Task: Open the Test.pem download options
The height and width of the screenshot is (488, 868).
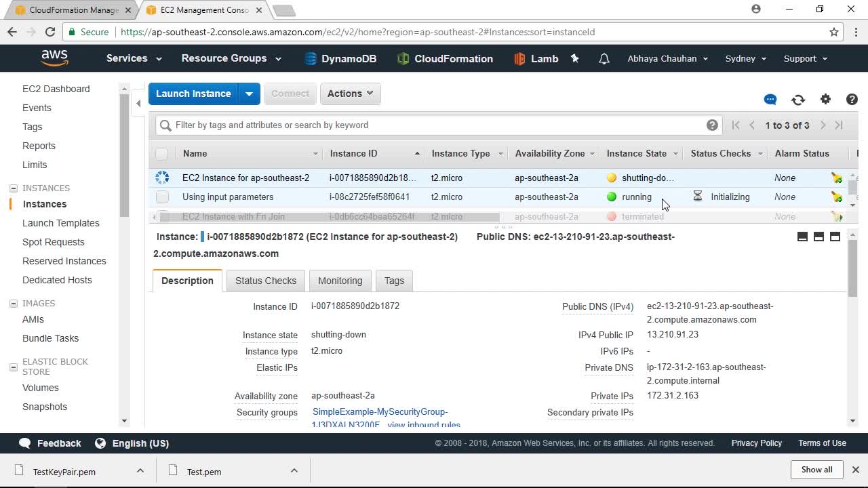Action: [x=294, y=471]
